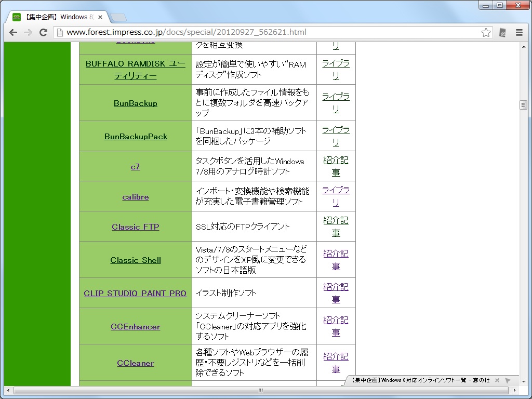The height and width of the screenshot is (399, 532).
Task: Open the calibre software link
Action: coord(135,196)
